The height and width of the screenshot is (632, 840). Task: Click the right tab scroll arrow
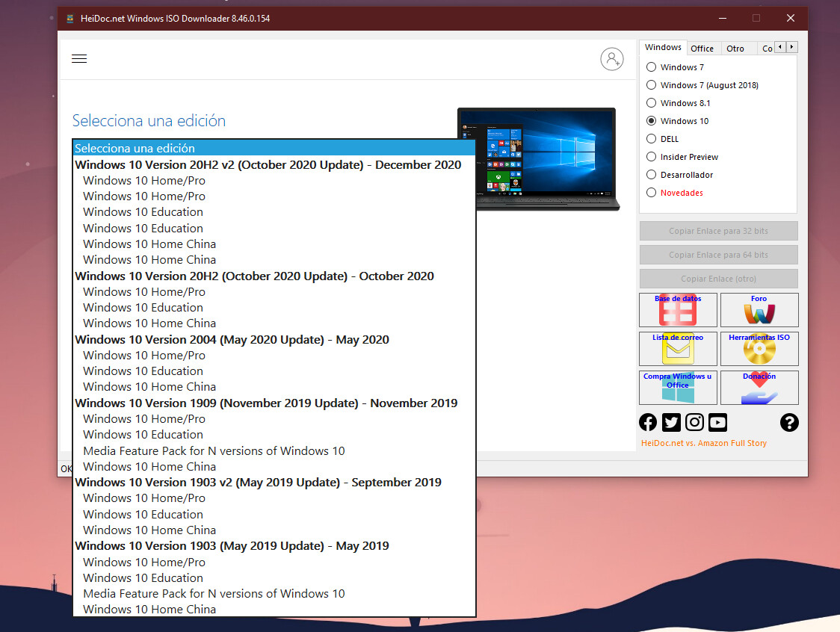click(x=791, y=46)
